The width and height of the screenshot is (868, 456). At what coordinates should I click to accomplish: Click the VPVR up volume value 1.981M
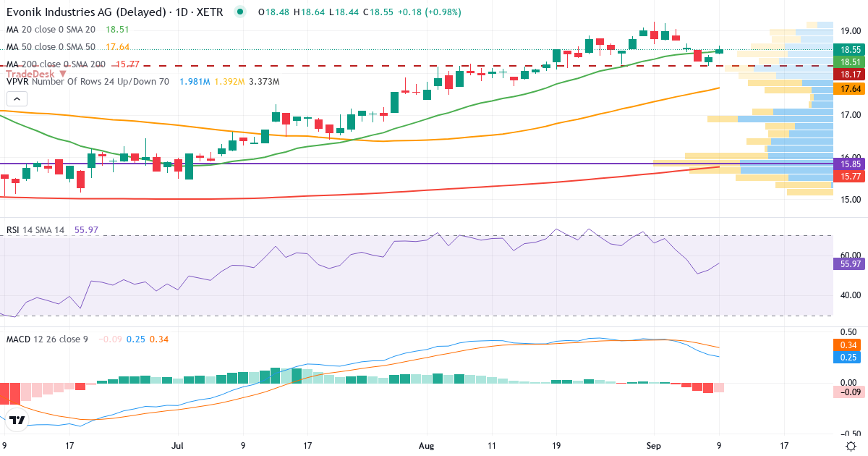pos(195,82)
